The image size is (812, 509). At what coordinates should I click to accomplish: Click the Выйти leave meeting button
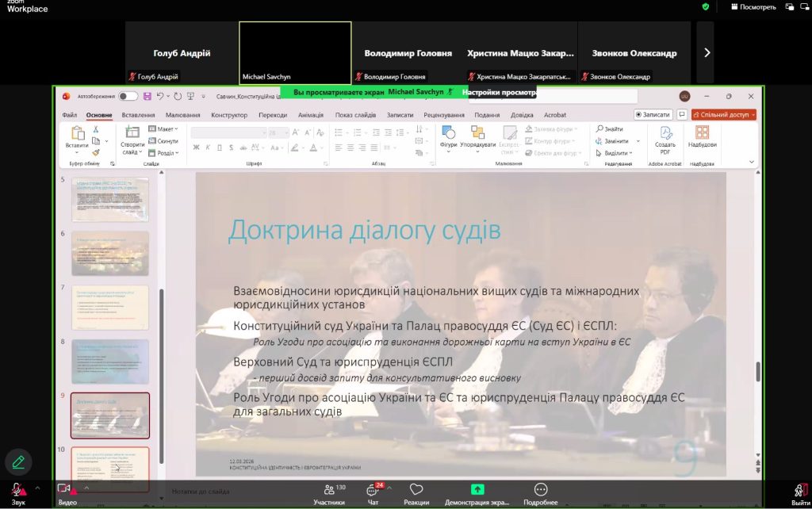click(800, 493)
